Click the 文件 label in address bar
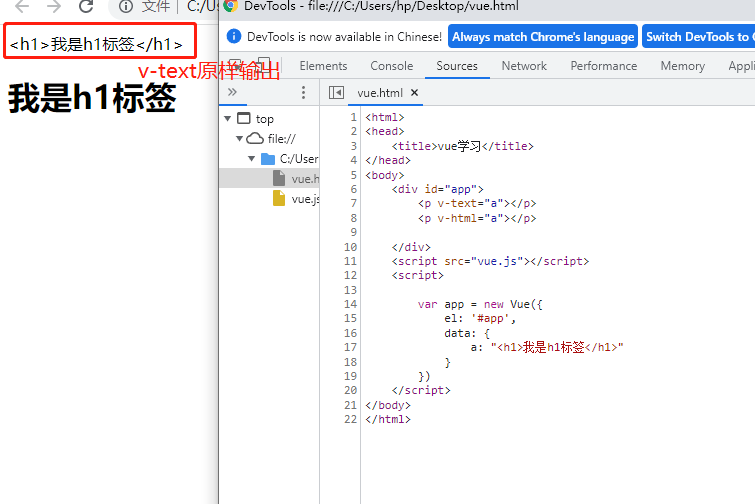 [x=156, y=6]
